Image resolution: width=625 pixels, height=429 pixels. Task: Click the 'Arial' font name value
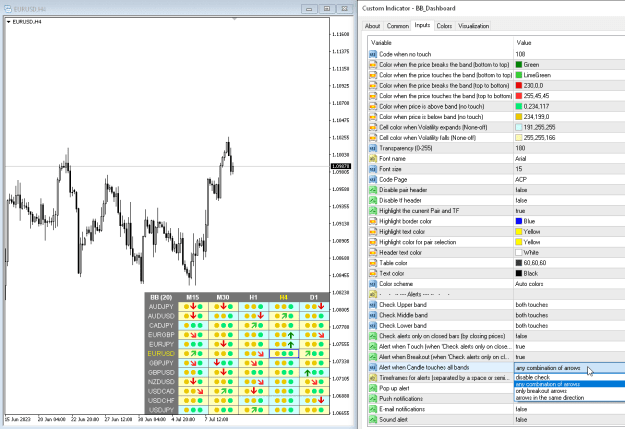(521, 159)
